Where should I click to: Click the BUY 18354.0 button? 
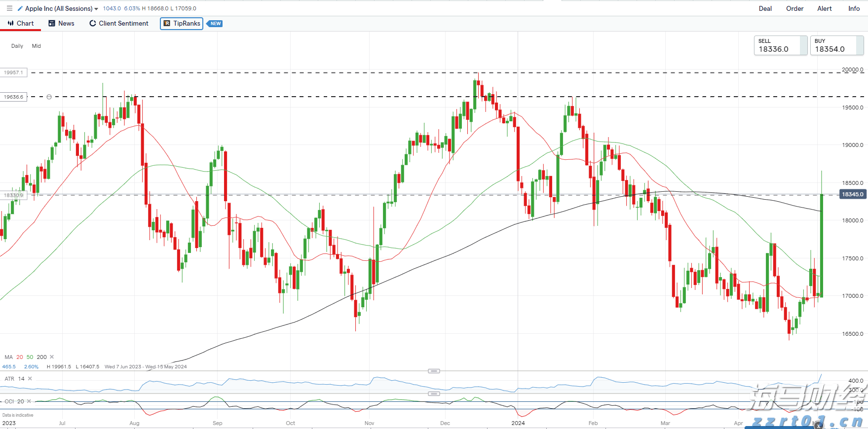(x=837, y=45)
